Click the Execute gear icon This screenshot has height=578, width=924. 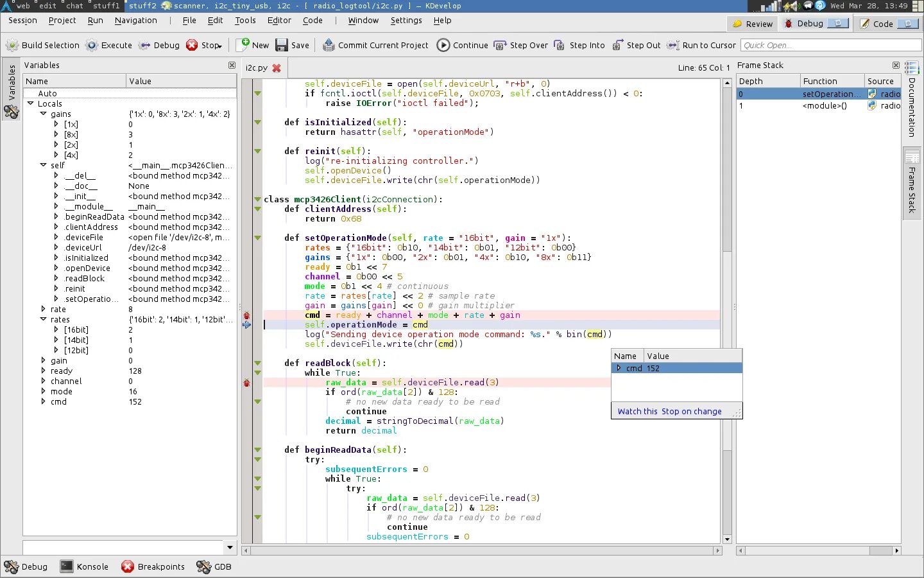92,46
